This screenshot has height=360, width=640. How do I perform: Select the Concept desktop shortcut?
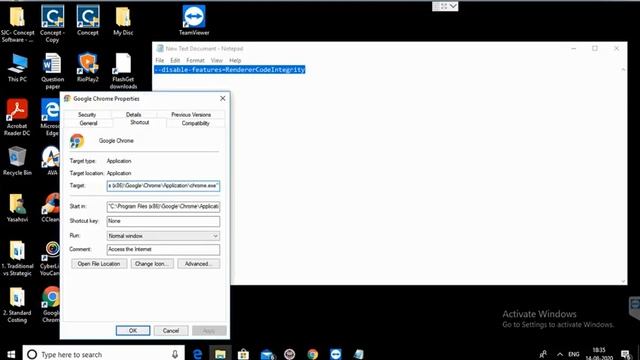pos(88,20)
